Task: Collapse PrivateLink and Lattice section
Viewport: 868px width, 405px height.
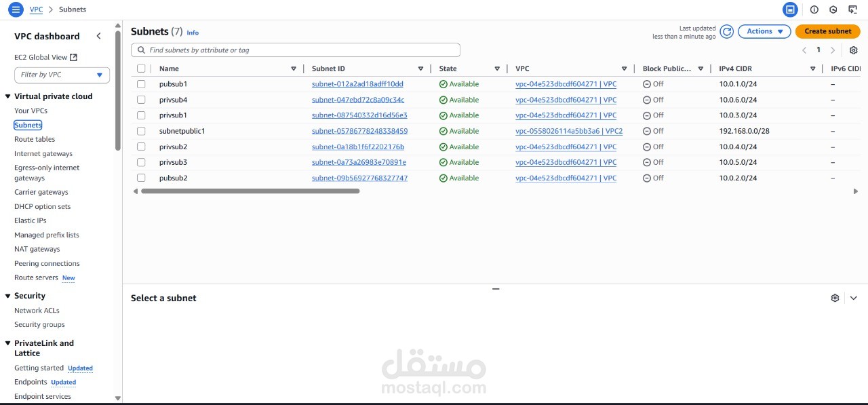Action: [x=8, y=343]
